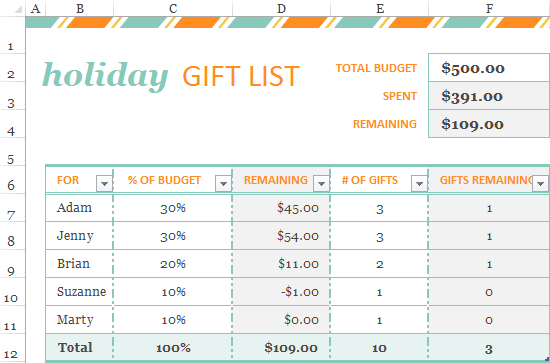The width and height of the screenshot is (550, 363).
Task: Select Brian's number of gifts cell
Action: (379, 264)
